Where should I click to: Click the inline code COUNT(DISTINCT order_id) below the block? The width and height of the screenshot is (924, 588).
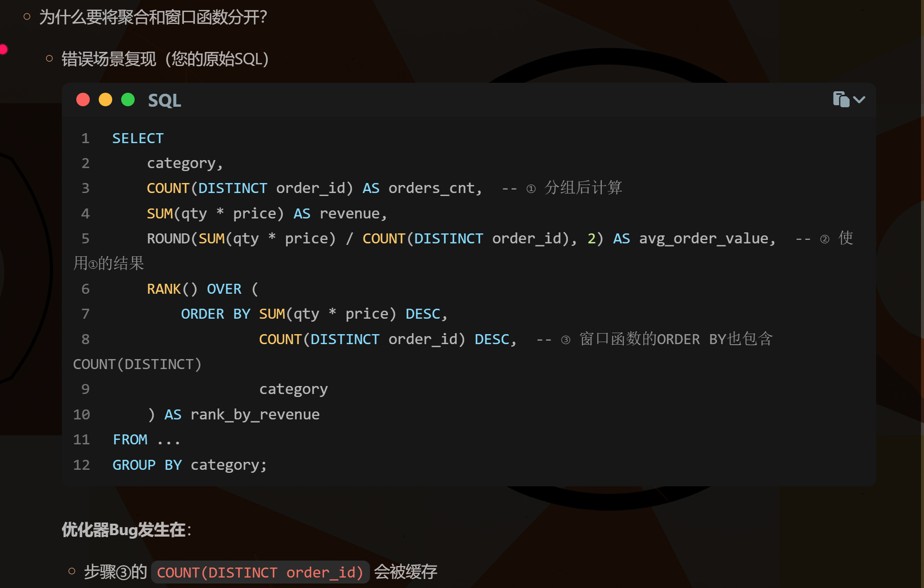click(260, 572)
